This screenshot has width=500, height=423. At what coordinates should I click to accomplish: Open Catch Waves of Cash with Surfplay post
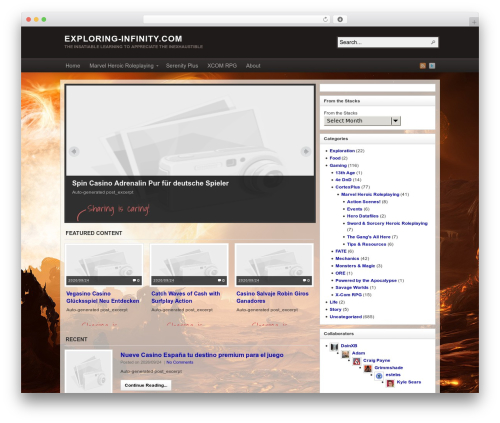[x=186, y=297]
